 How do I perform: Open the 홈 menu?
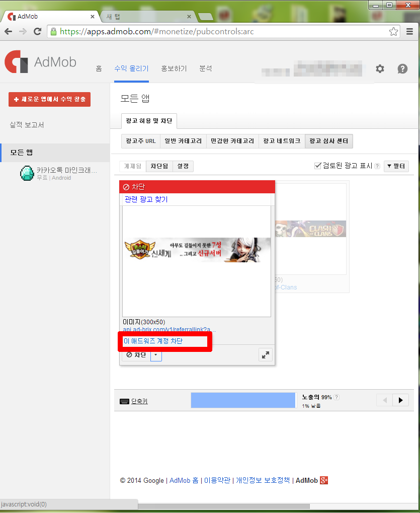click(99, 68)
